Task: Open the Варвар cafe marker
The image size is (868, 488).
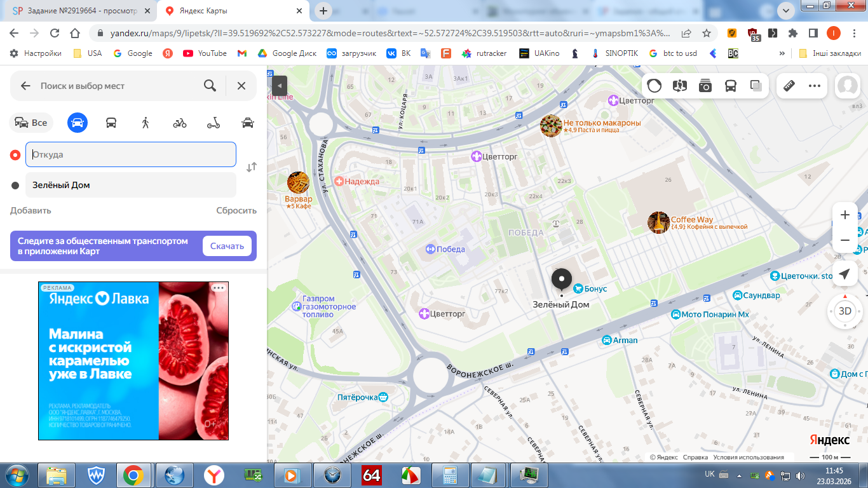Action: pyautogui.click(x=298, y=182)
